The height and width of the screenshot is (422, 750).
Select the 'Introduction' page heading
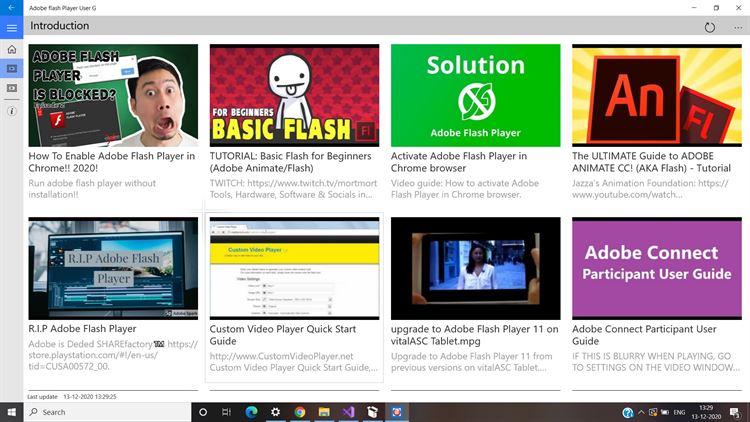[x=59, y=26]
